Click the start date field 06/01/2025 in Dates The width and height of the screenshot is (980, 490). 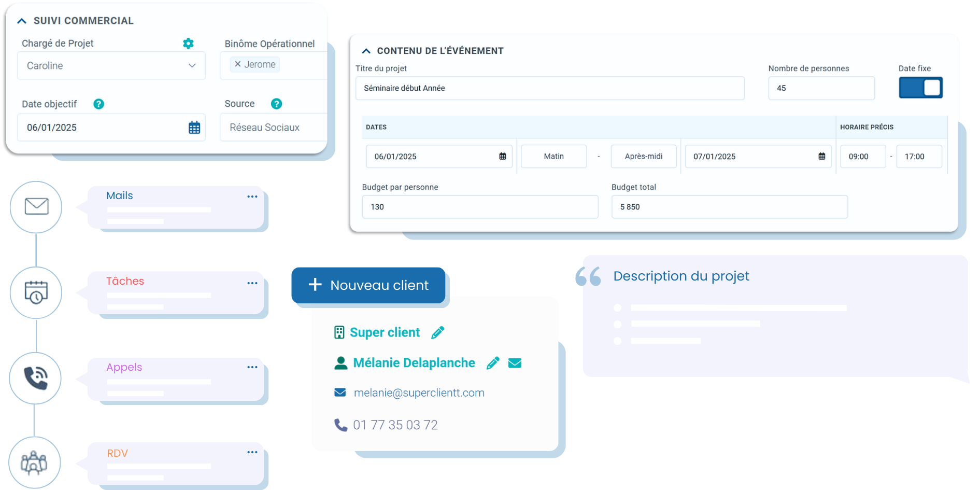[x=439, y=157]
